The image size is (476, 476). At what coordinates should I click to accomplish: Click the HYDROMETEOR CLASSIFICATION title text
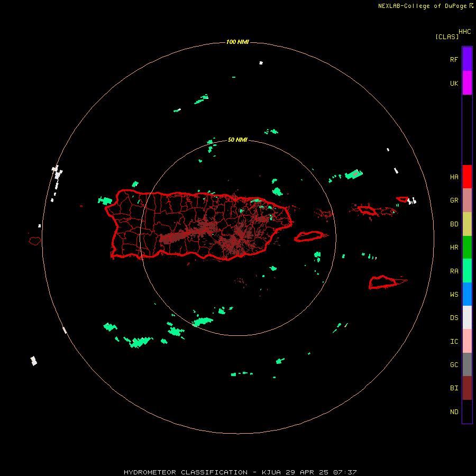click(186, 472)
